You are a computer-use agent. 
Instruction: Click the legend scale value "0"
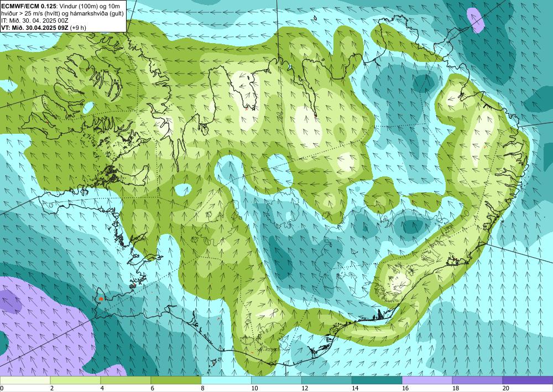(x=2, y=389)
